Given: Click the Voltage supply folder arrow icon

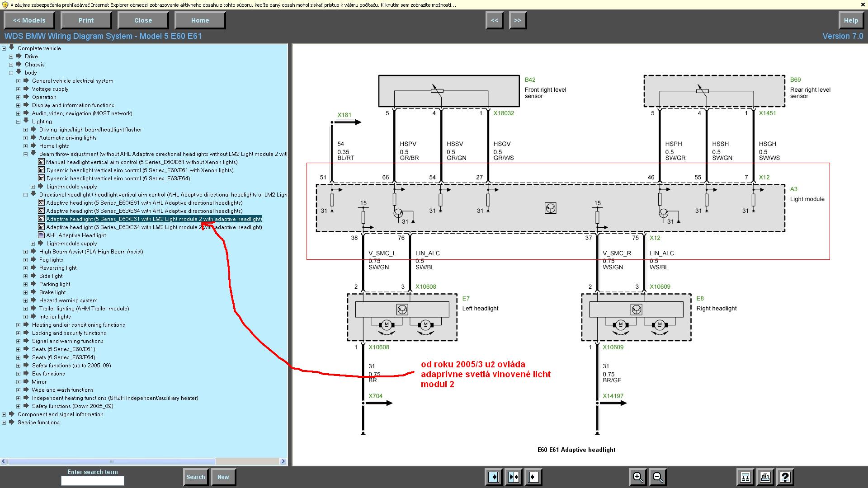Looking at the screenshot, I should tap(26, 88).
